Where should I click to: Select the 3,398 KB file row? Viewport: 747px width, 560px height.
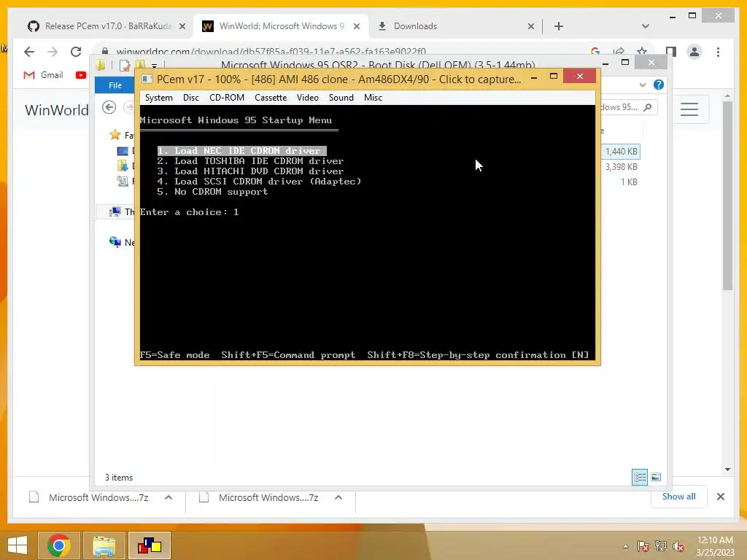(x=622, y=167)
